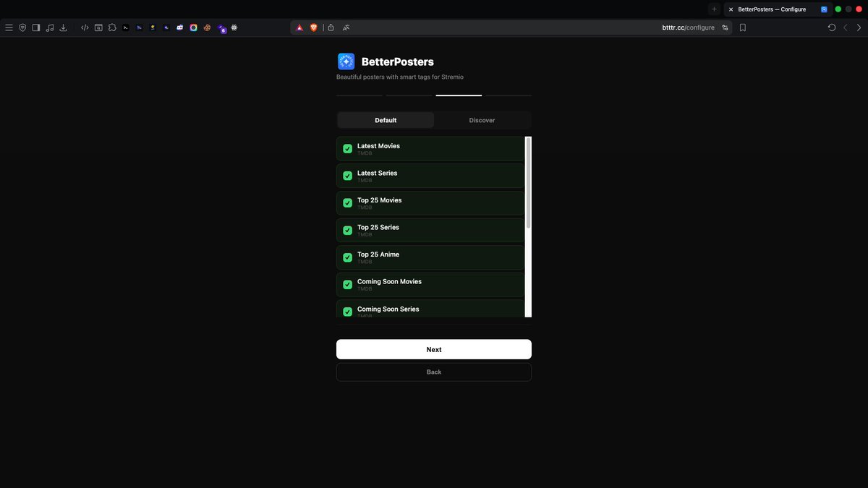This screenshot has width=868, height=488.
Task: Click the catalog list scrollbar
Action: tap(528, 183)
